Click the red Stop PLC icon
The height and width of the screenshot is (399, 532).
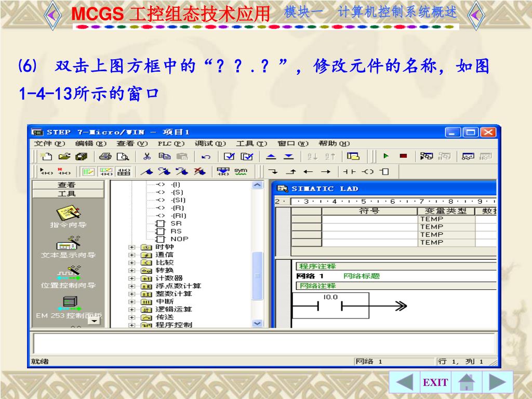[403, 156]
